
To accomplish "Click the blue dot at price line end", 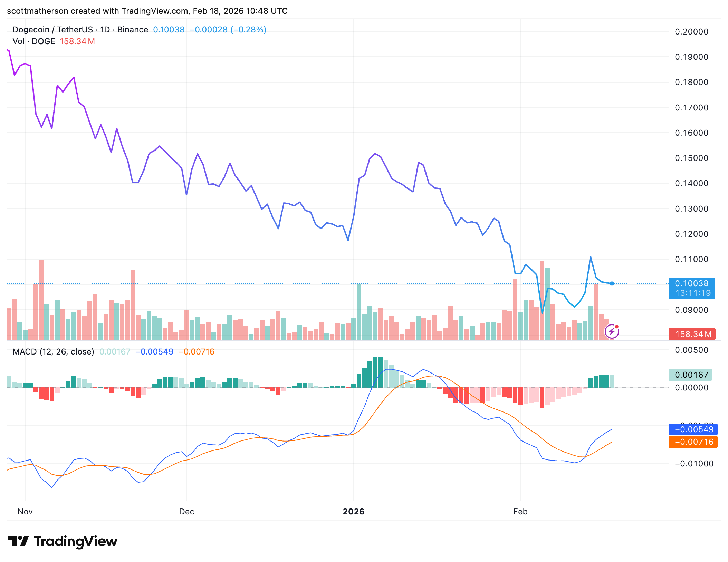I will point(612,283).
